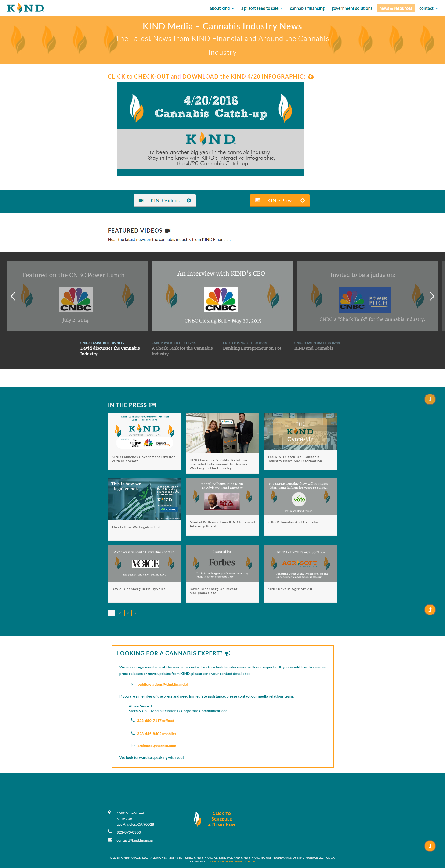Open Public Relations Specialist Interviewed article

(222, 443)
